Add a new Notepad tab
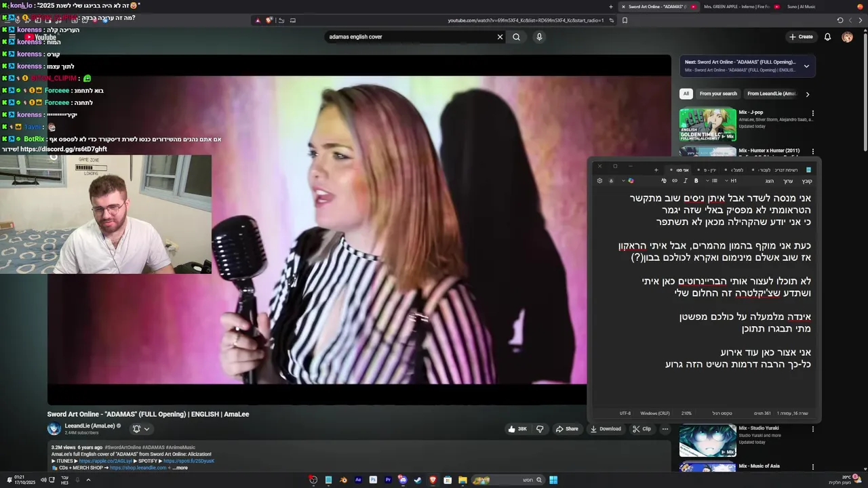 [x=656, y=170]
